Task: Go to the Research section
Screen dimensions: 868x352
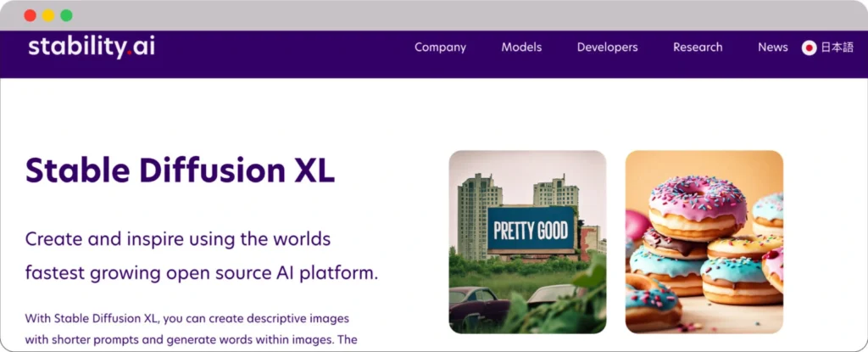Action: [x=698, y=47]
